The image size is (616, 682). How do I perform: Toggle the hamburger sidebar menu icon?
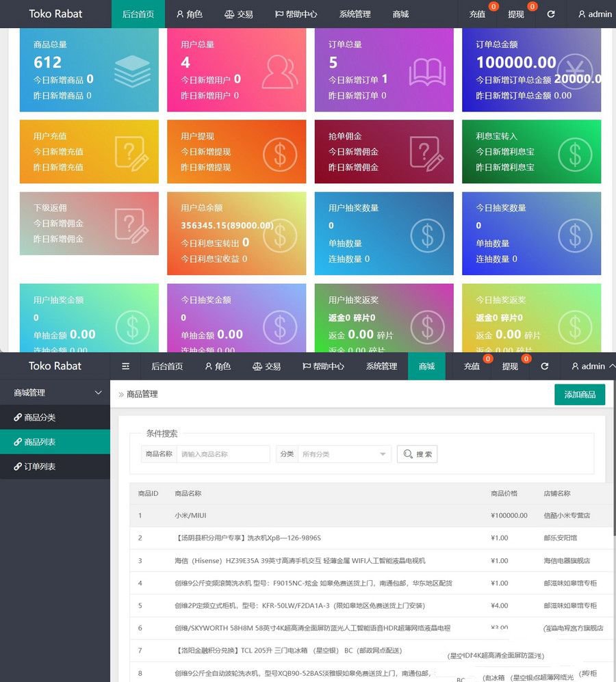coord(125,366)
